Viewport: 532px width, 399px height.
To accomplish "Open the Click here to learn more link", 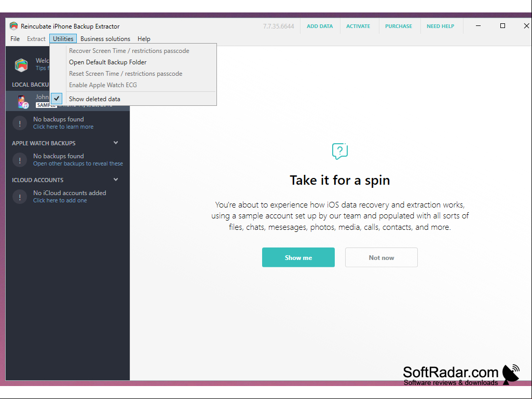I will [x=63, y=127].
